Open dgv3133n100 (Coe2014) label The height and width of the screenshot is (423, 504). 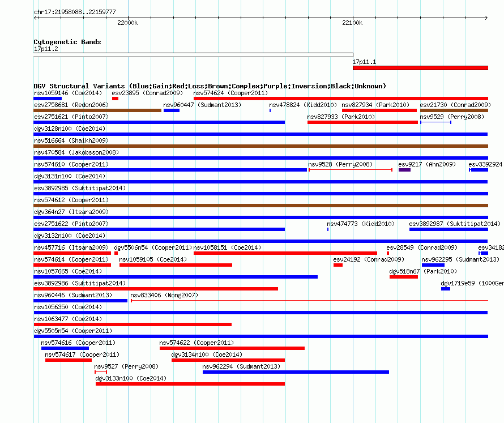131,379
